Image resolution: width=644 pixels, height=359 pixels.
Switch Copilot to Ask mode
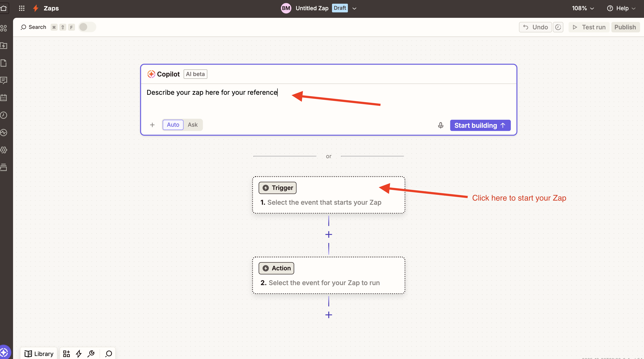(192, 125)
